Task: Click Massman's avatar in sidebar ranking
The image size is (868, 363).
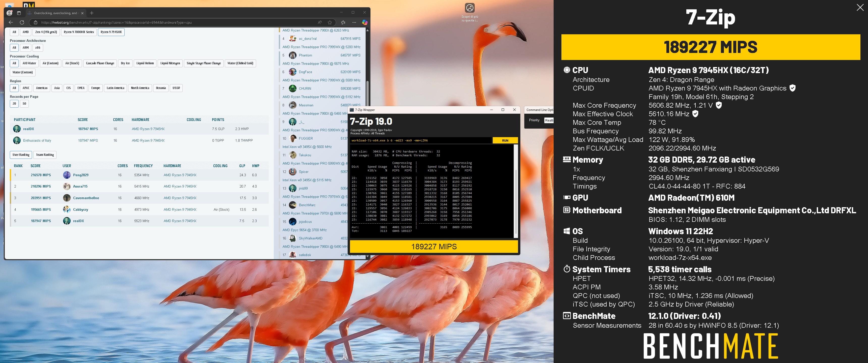Action: (292, 105)
